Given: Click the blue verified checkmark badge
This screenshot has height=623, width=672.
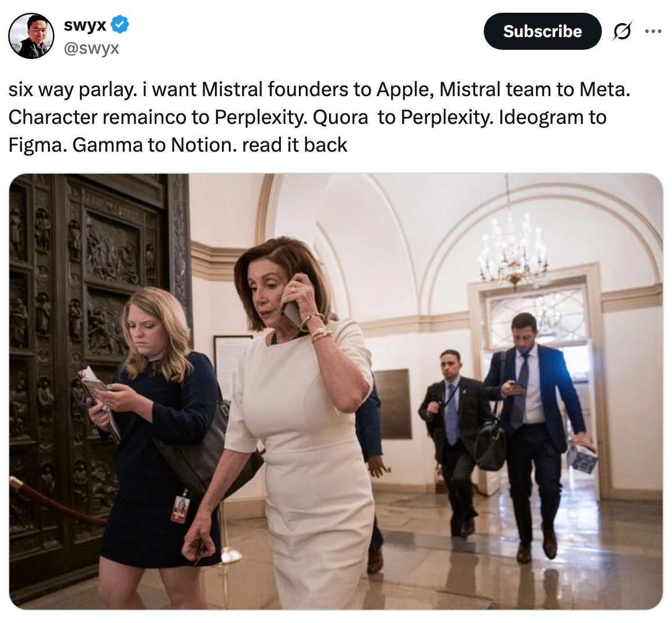Looking at the screenshot, I should [x=120, y=24].
